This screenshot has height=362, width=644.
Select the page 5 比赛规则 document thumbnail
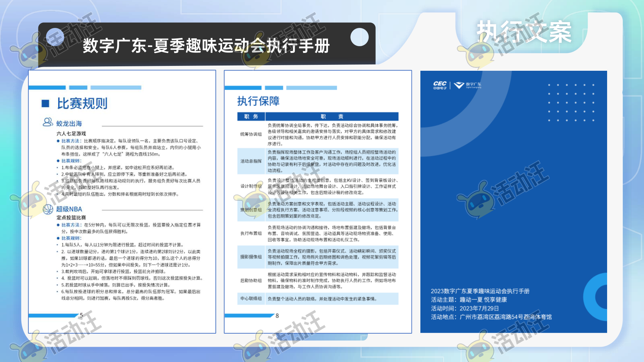point(122,201)
